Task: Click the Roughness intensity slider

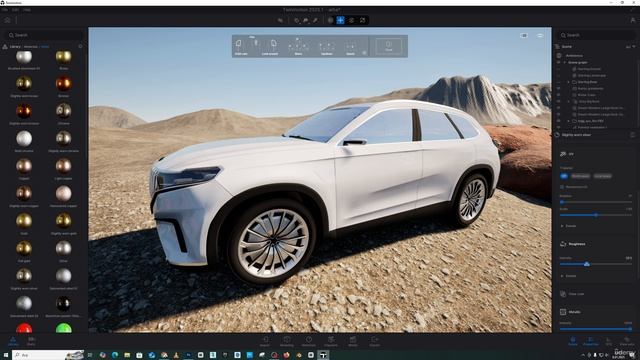Action: (596, 264)
